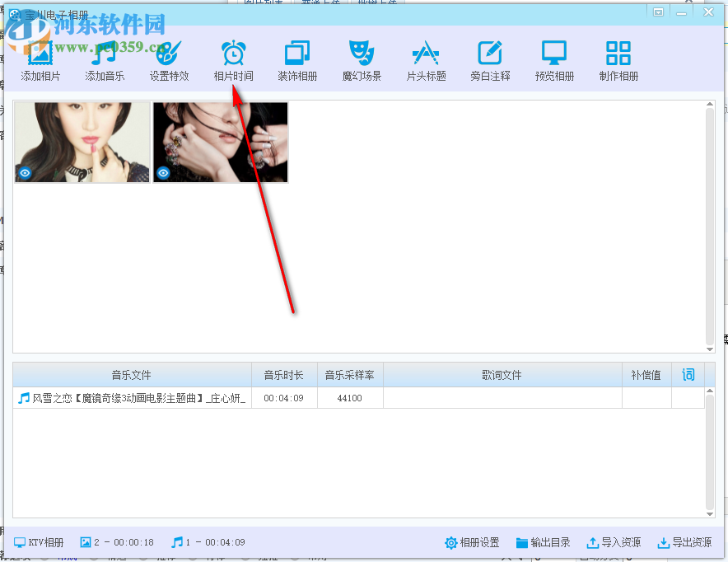The image size is (728, 562).
Task: Switch to KTV相册 mode
Action: [x=39, y=542]
